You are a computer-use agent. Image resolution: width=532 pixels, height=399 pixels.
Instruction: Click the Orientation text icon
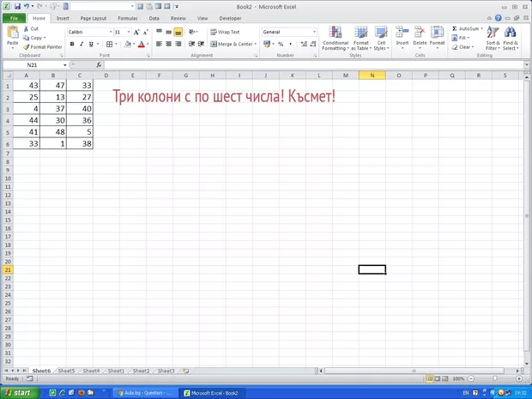[192, 32]
